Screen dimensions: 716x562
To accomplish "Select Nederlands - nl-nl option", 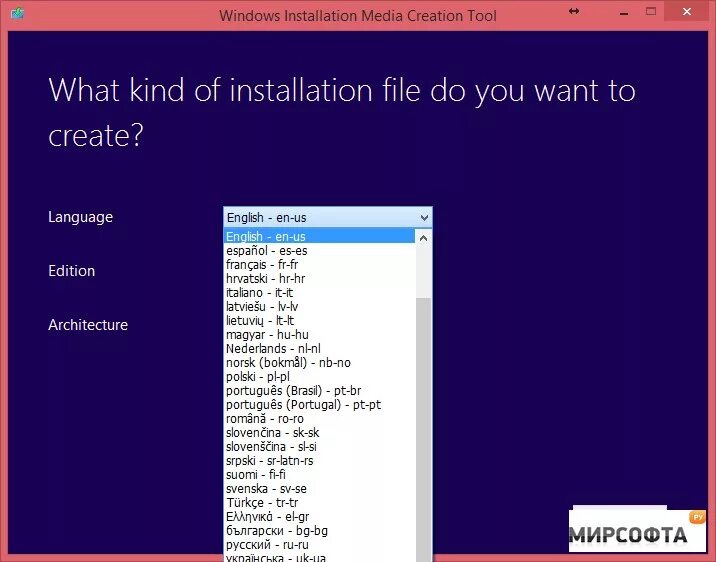I will (320, 348).
